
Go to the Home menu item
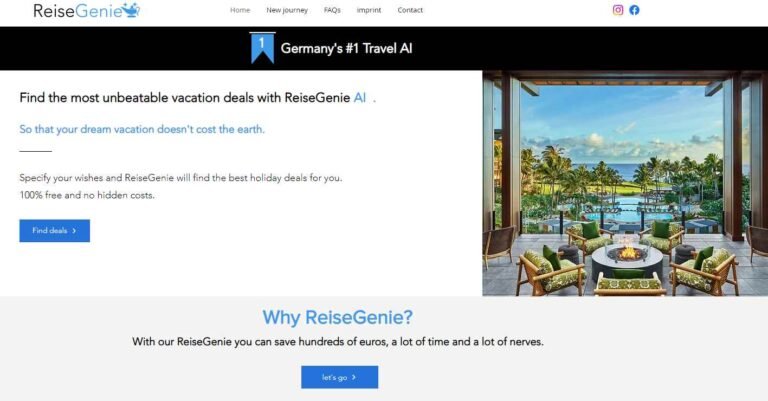[x=240, y=10]
